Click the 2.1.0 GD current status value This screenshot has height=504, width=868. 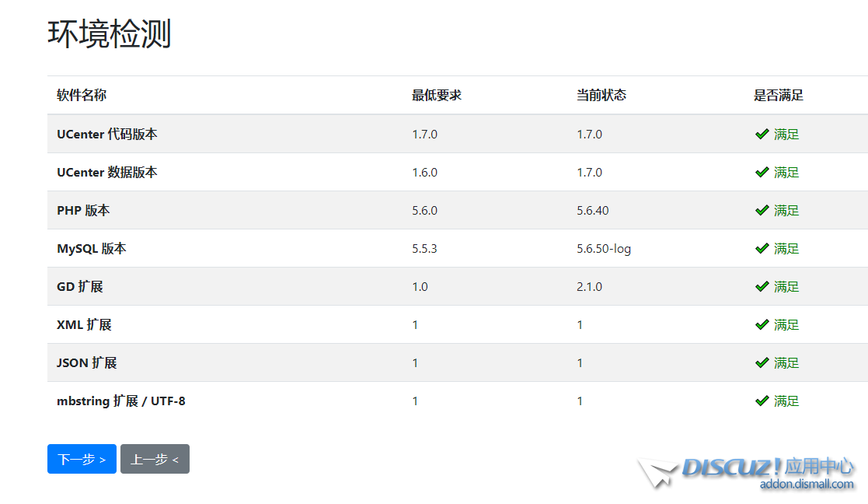[590, 286]
